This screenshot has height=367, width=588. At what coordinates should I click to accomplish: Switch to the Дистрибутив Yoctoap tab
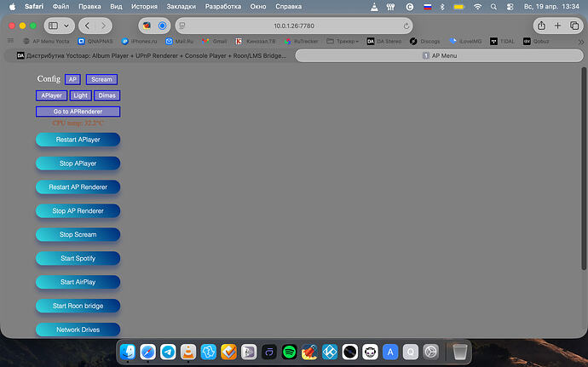point(150,56)
